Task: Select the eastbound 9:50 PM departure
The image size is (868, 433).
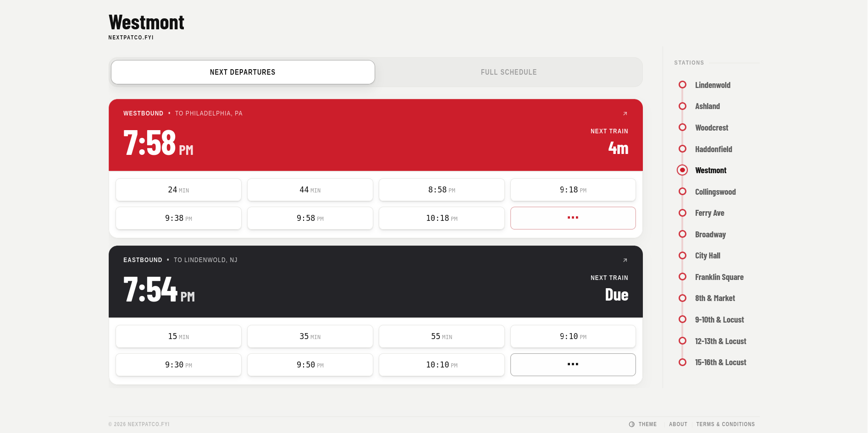Action: click(310, 365)
